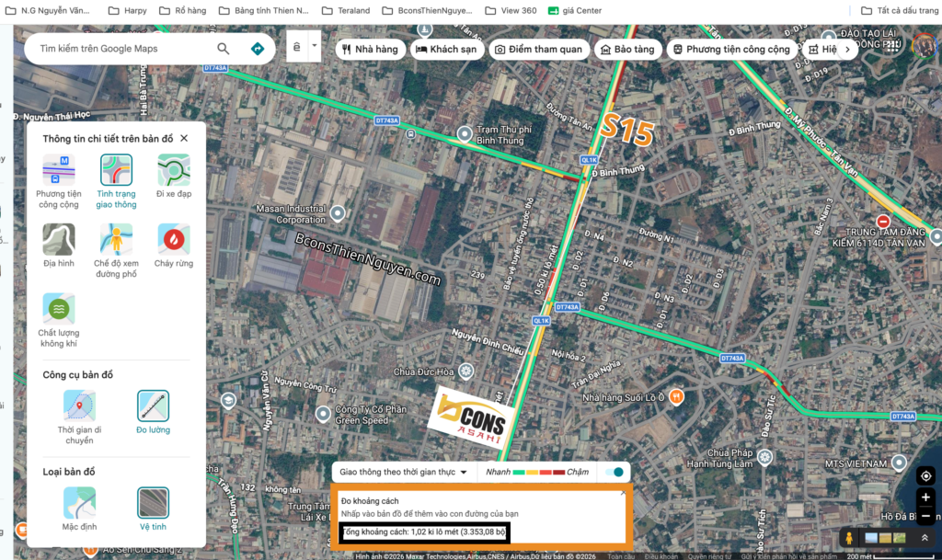942x560 pixels.
Task: Open directions with the blue arrow icon
Action: point(258,49)
